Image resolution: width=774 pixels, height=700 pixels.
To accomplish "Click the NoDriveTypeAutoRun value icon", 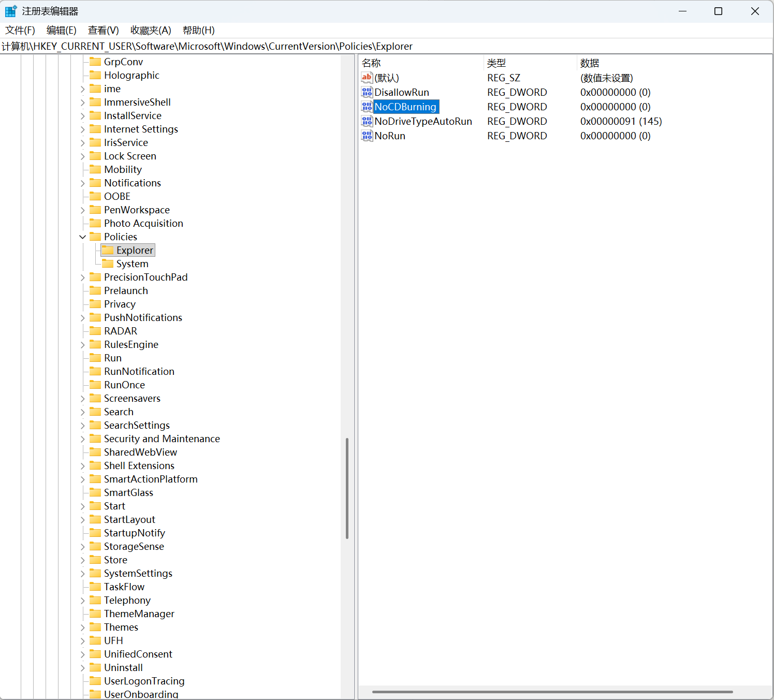I will pos(367,121).
